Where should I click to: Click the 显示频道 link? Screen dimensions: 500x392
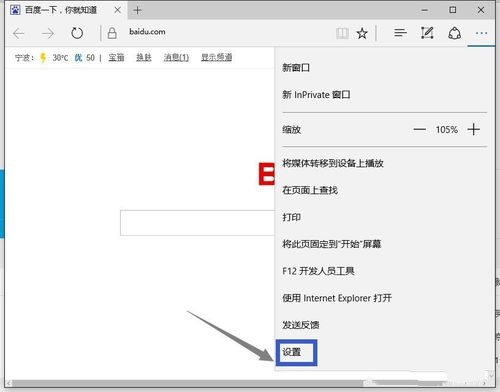click(x=216, y=58)
